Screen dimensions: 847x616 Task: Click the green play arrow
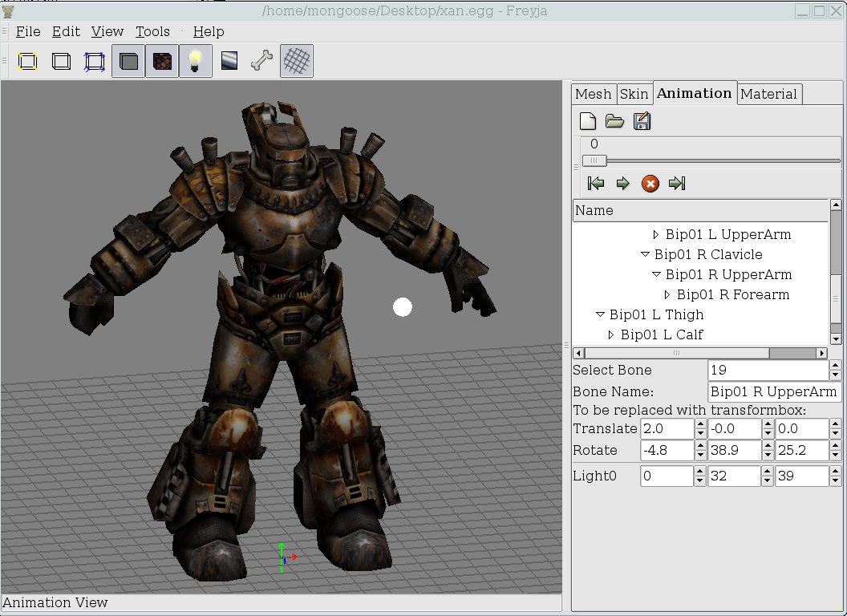[x=623, y=184]
